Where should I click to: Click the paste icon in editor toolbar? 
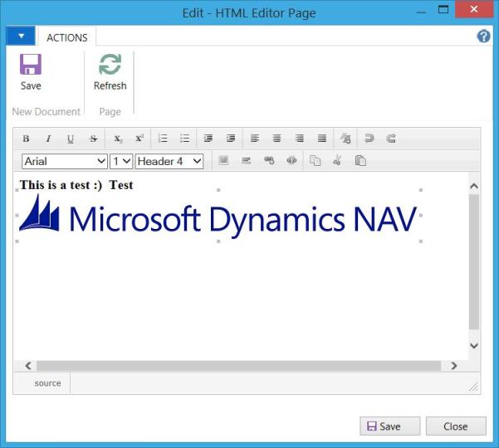point(360,161)
